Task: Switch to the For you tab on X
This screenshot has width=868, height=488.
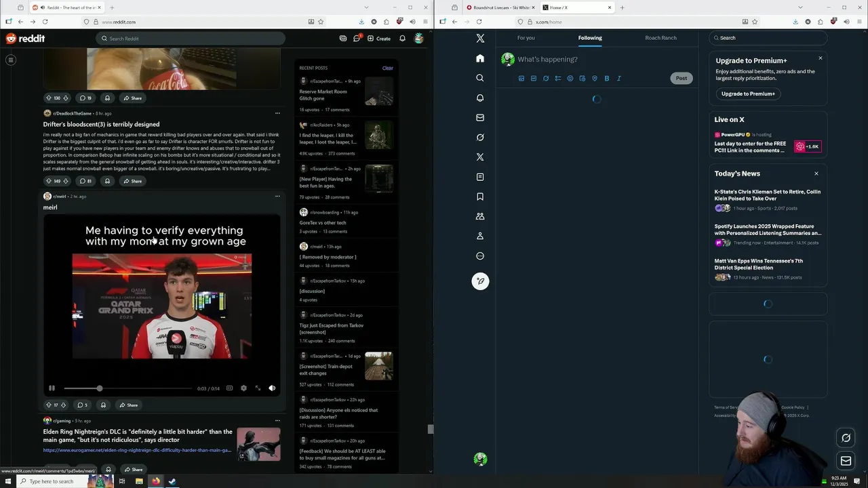Action: [x=526, y=38]
